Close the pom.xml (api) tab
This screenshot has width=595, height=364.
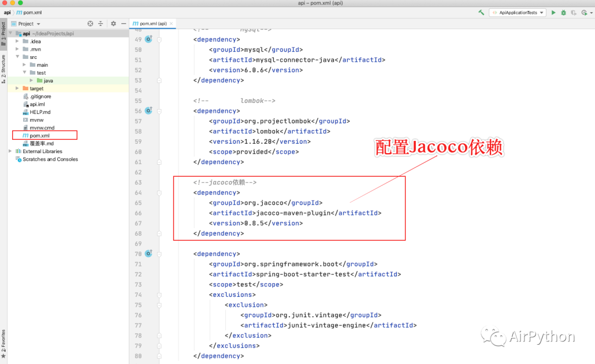(x=171, y=24)
